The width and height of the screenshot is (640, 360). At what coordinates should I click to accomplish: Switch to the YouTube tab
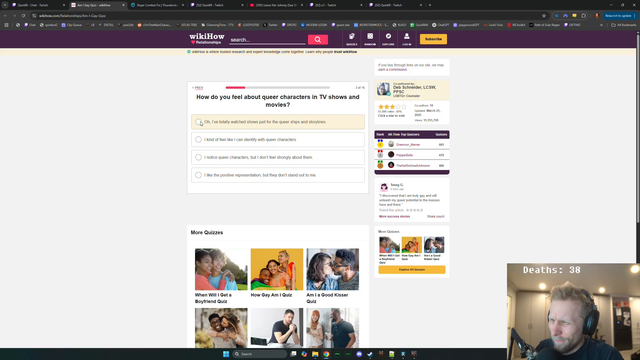(x=276, y=5)
